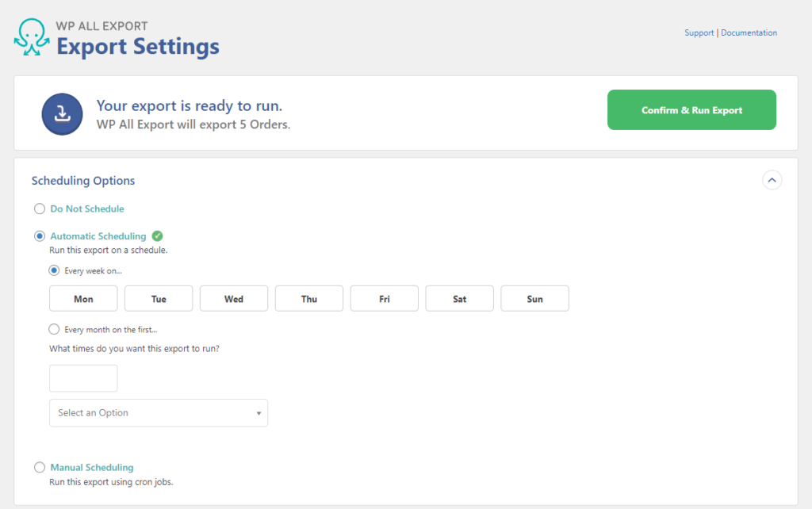Collapse the Scheduling Options panel with chevron

[x=772, y=180]
